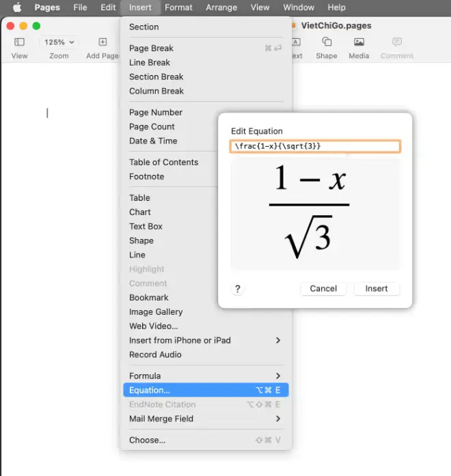The image size is (451, 476).
Task: Click the Media toolbar icon
Action: [x=359, y=42]
